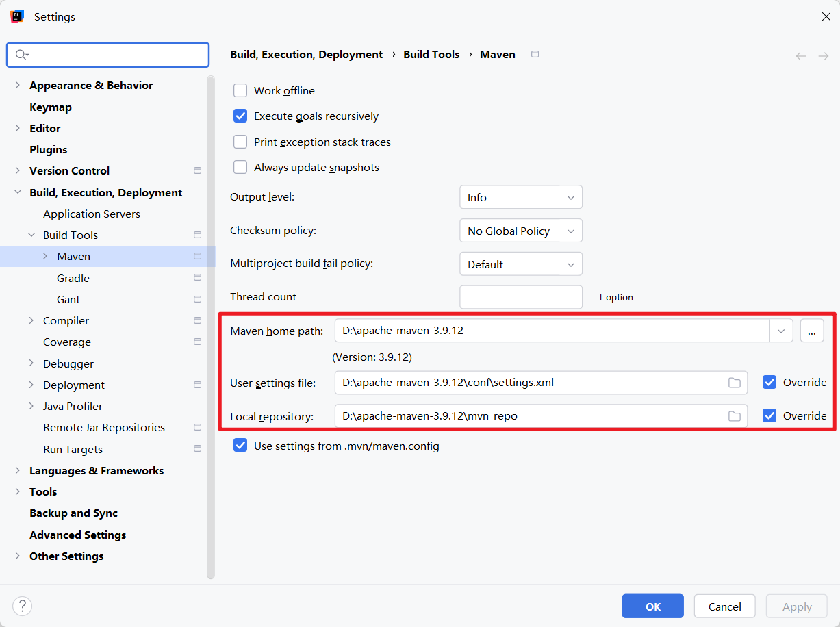Click the project-level icon beside Gant
This screenshot has height=627, width=840.
197,299
